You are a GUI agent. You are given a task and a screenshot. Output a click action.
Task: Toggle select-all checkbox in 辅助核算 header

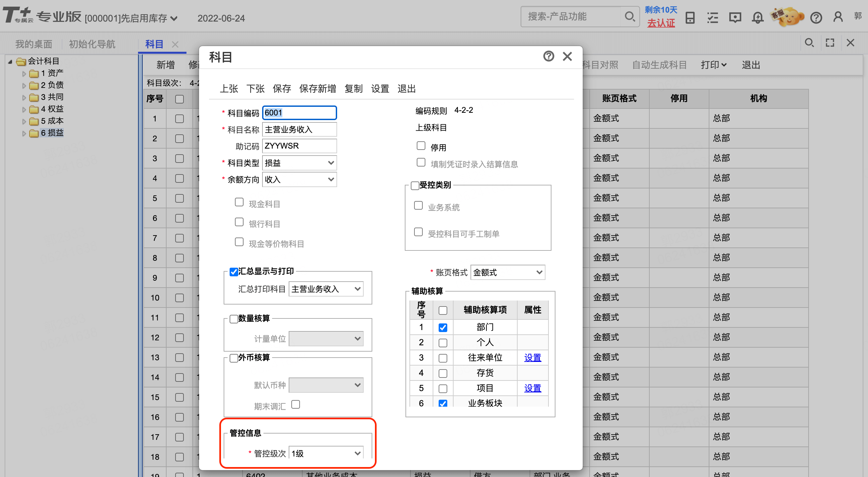(443, 310)
